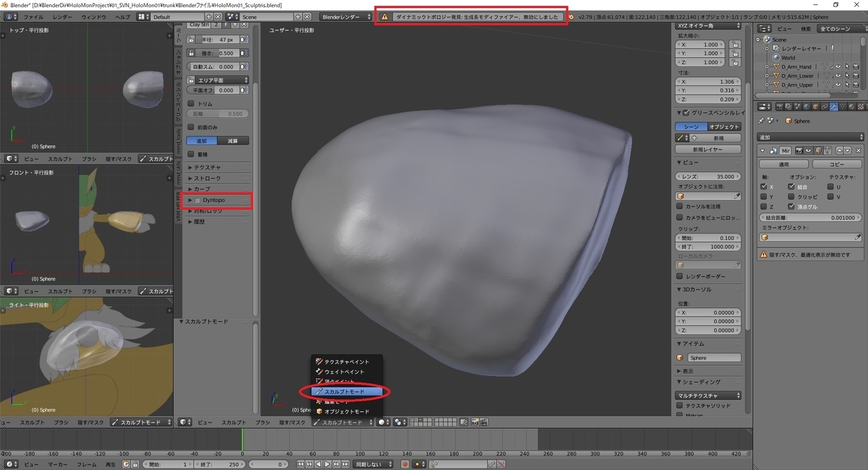Image resolution: width=868 pixels, height=470 pixels.
Task: Open the modifiers wrench tab in properties
Action: pos(833,106)
